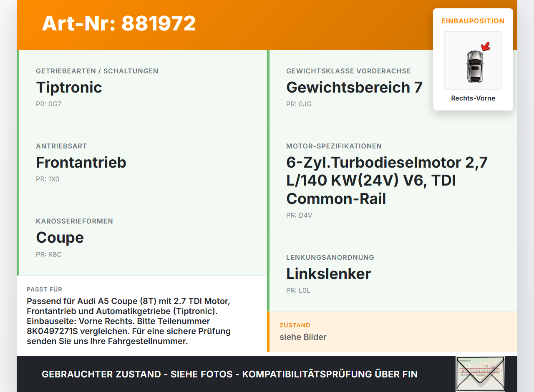Screen dimensions: 534x392
Task: Click the envelope document image in footer
Action: pyautogui.click(x=480, y=374)
